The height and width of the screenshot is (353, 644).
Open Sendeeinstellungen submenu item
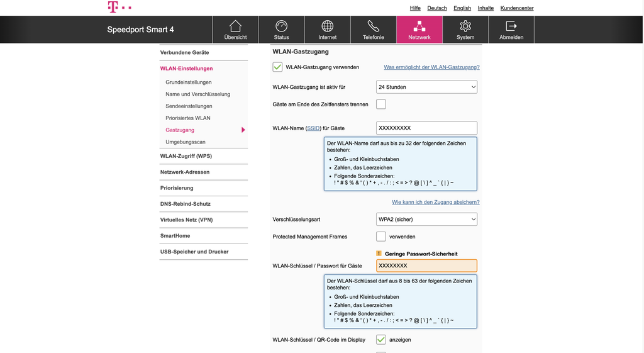click(x=189, y=106)
